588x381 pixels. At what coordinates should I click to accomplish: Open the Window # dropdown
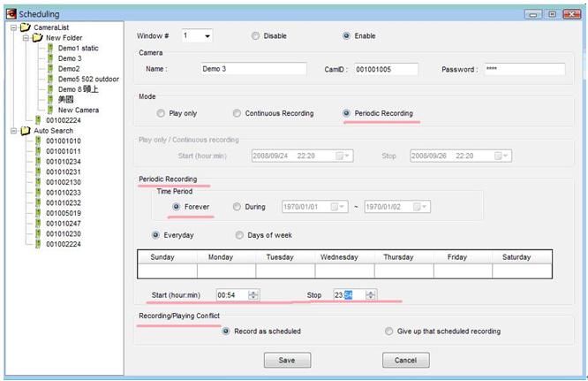pyautogui.click(x=207, y=36)
